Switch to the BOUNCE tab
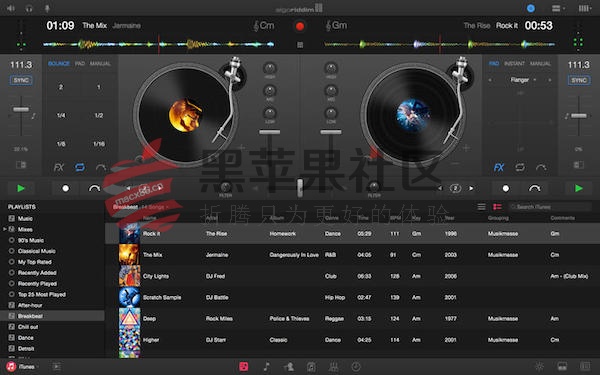Viewport: 600px width, 375px height. [59, 64]
